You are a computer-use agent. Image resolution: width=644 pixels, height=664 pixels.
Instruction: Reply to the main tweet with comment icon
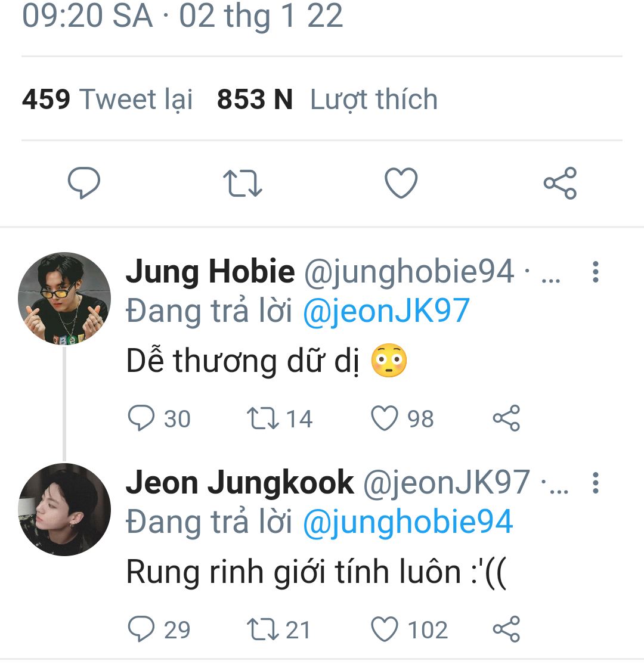point(84,183)
